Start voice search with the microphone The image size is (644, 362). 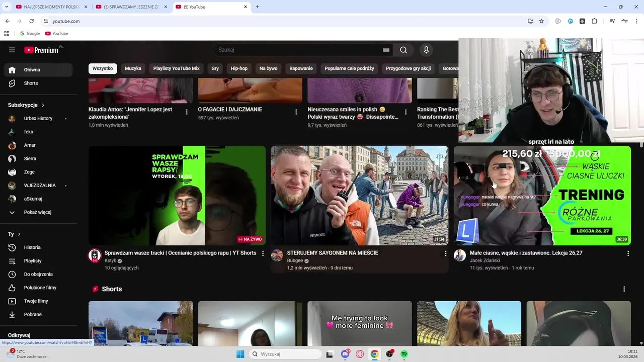426,50
